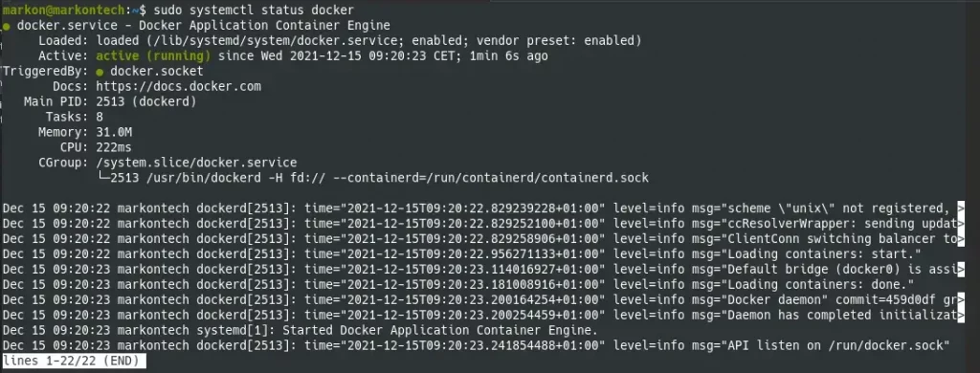980x373 pixels.
Task: Click the Memory value 31.0M
Action: click(114, 132)
